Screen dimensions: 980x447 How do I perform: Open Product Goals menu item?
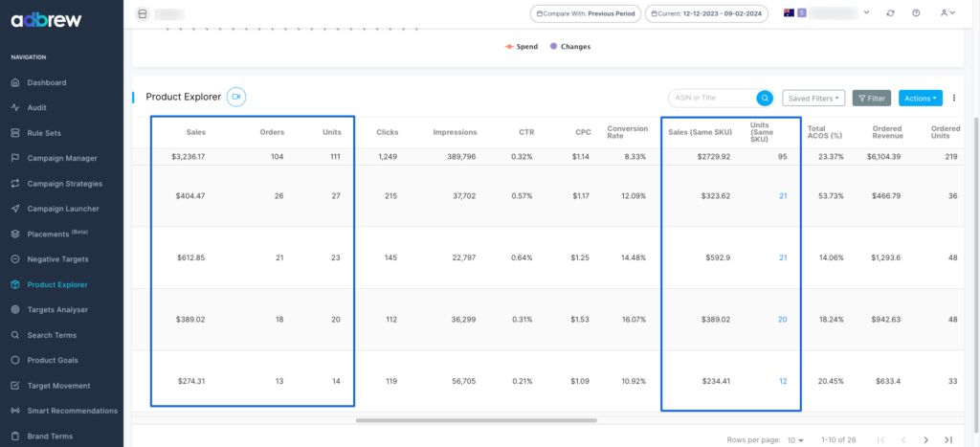[x=53, y=360]
